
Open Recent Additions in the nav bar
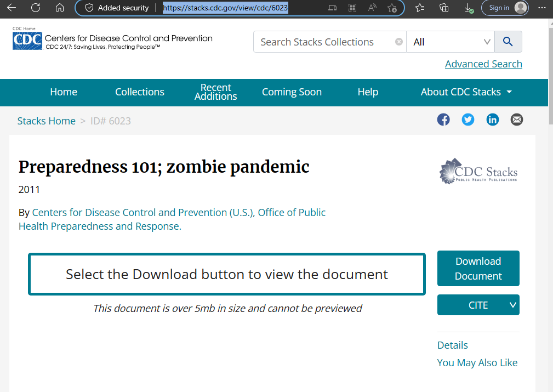(x=216, y=92)
